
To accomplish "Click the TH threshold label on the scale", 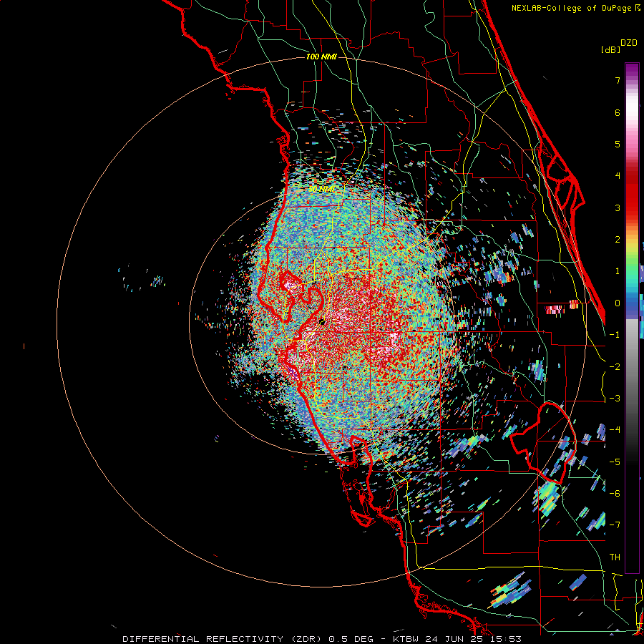I will click(x=615, y=557).
